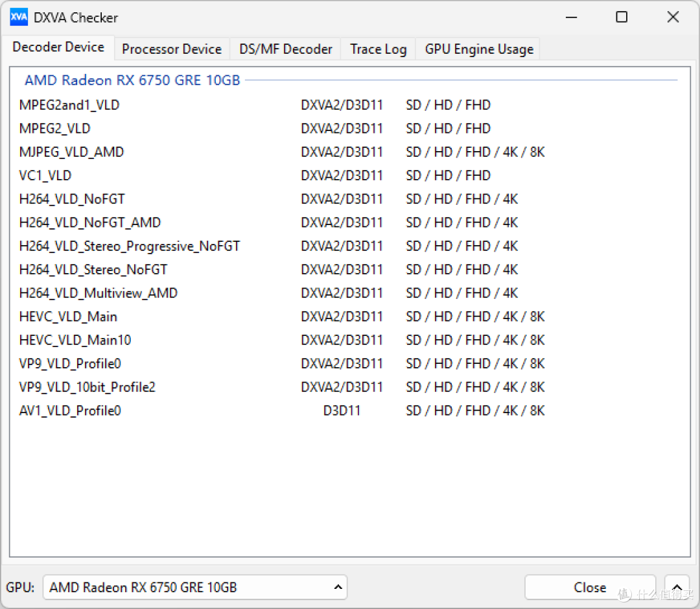
Task: Click the DXVA Checker app icon
Action: [x=19, y=18]
